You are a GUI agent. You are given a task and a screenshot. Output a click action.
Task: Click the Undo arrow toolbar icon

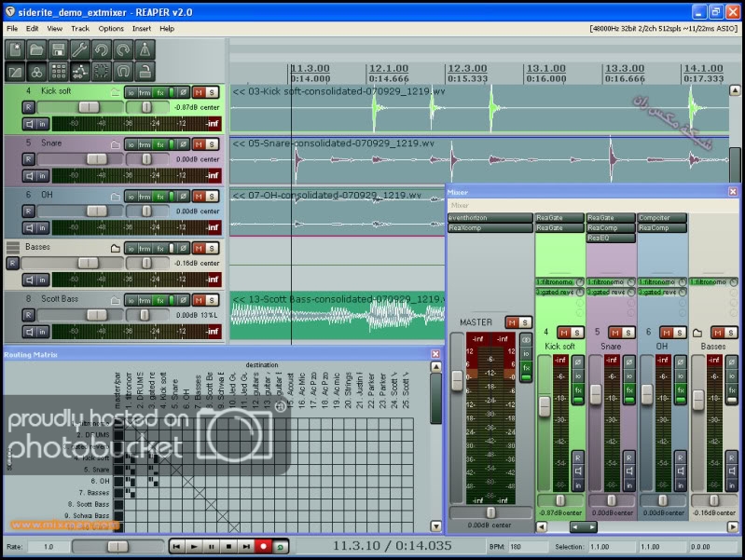point(102,50)
